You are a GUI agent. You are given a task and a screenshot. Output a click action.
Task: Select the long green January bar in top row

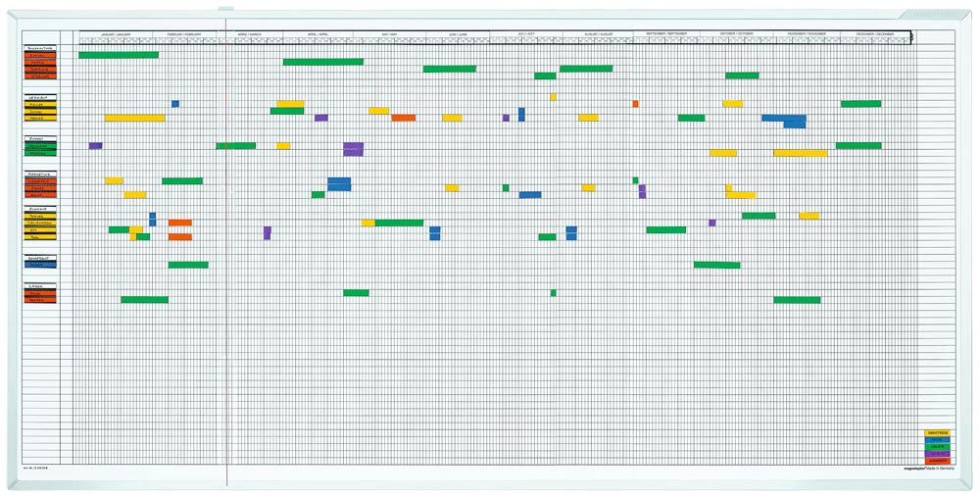[x=119, y=55]
